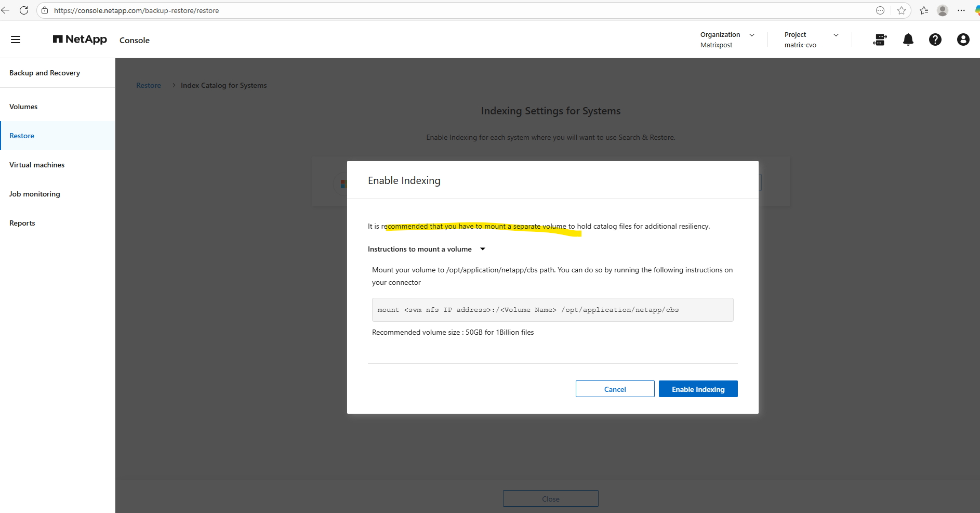Open the notifications bell
980x513 pixels.
tap(908, 40)
